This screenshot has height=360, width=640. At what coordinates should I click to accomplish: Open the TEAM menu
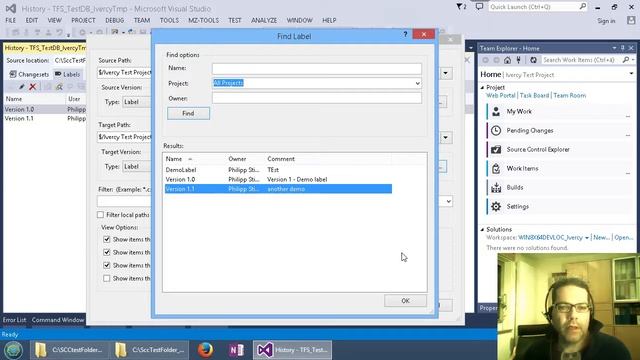click(x=142, y=20)
